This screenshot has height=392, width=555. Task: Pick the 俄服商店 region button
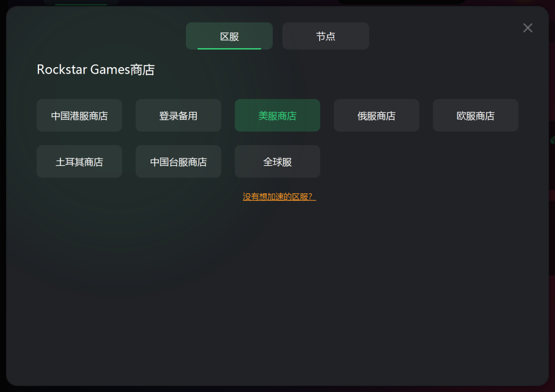(377, 115)
